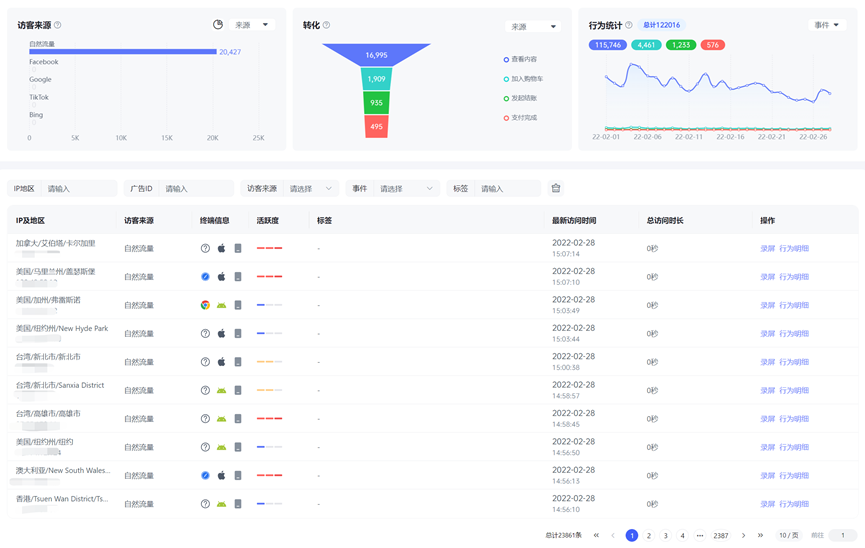This screenshot has width=865, height=548.
Task: Click mobile device icon in 弗雷斯诺 row
Action: pos(238,305)
